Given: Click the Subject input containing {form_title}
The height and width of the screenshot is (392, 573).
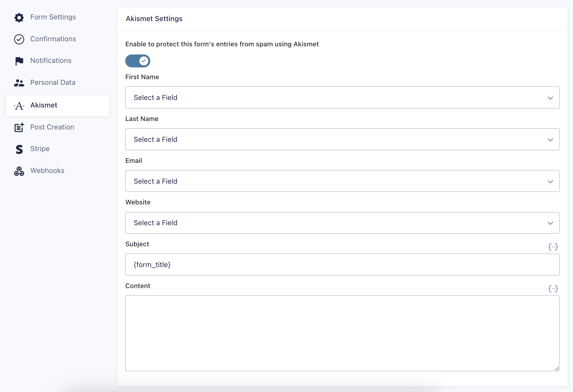Looking at the screenshot, I should pos(342,265).
